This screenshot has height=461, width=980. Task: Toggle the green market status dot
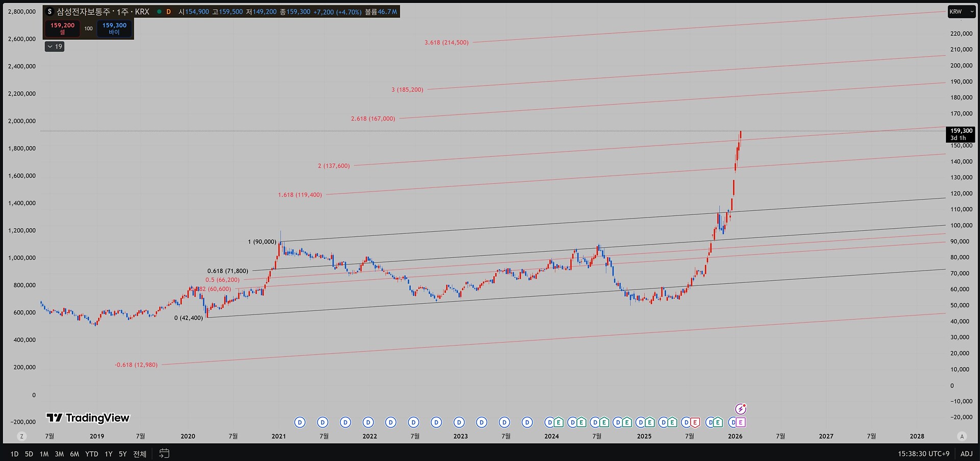coord(159,12)
